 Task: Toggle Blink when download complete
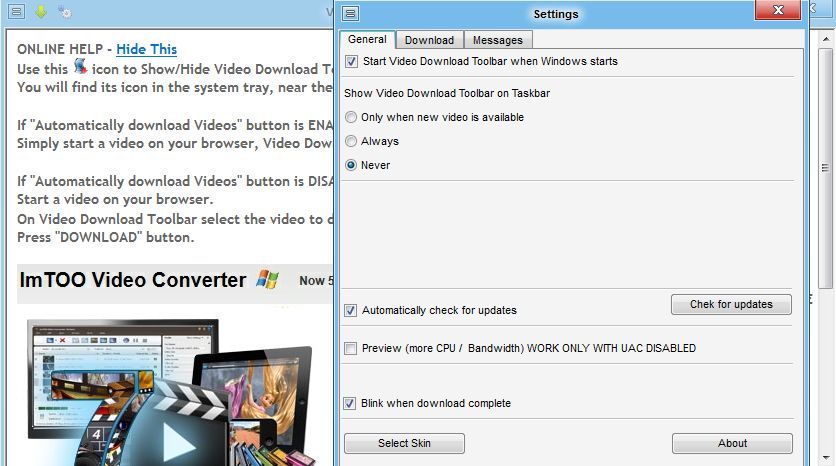[349, 404]
